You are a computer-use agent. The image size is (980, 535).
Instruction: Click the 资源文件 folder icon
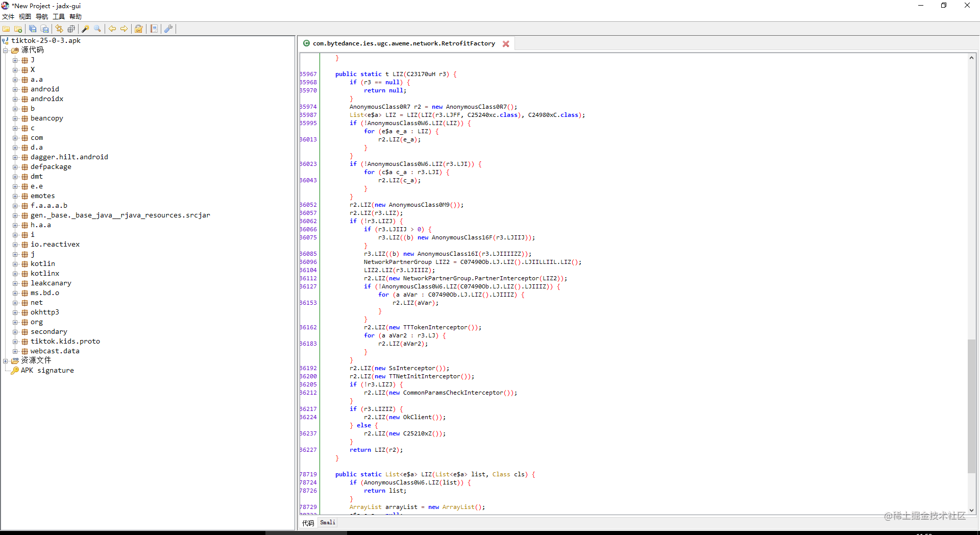pyautogui.click(x=15, y=360)
